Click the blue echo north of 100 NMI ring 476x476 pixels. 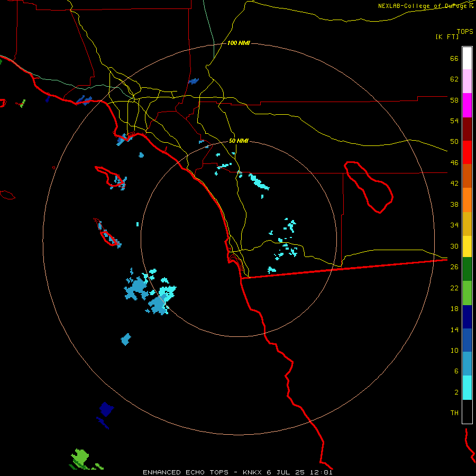[x=194, y=81]
